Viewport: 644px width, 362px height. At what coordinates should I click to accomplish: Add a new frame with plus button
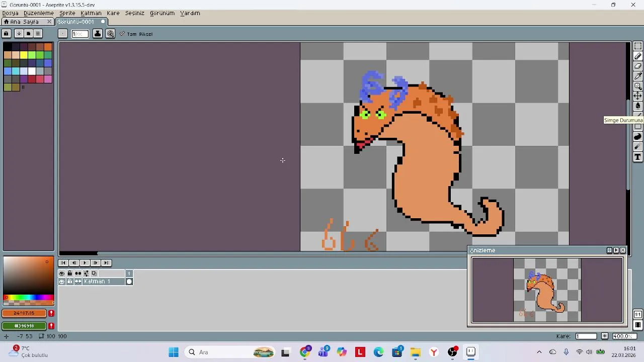pyautogui.click(x=604, y=336)
